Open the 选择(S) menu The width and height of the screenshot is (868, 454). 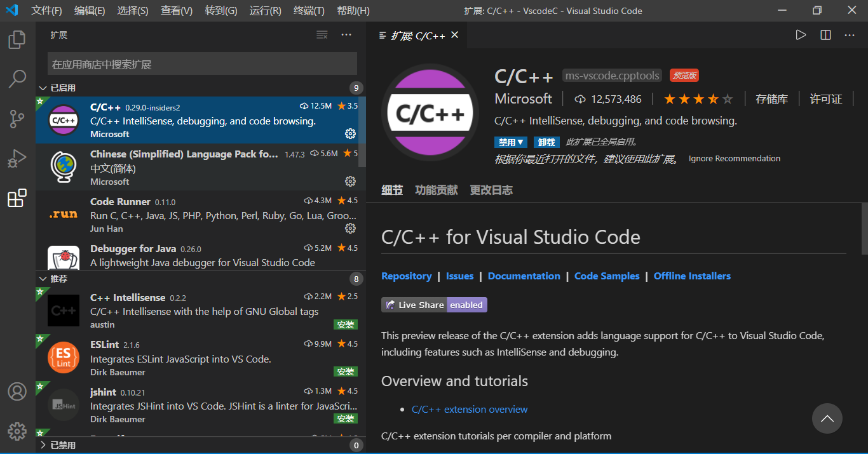[133, 11]
